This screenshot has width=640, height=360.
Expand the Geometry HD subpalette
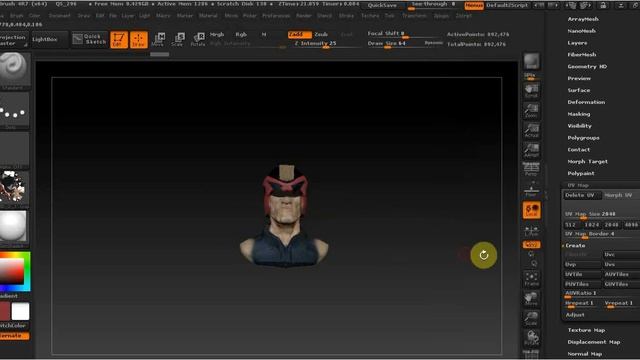pos(587,67)
